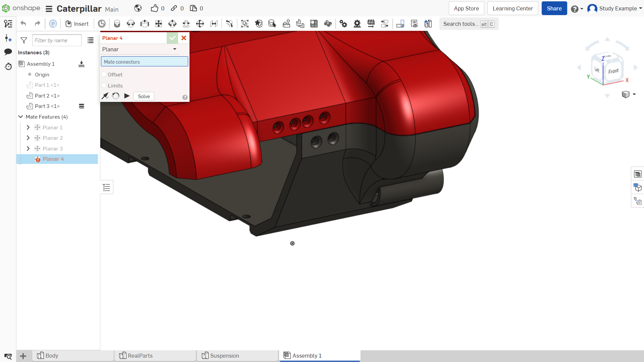Open the help menu dropdown

tap(577, 9)
